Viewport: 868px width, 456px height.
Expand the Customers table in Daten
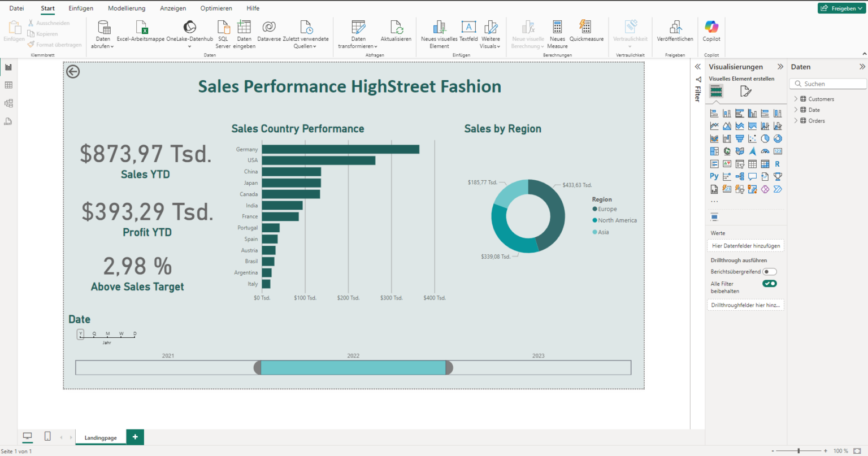point(796,99)
